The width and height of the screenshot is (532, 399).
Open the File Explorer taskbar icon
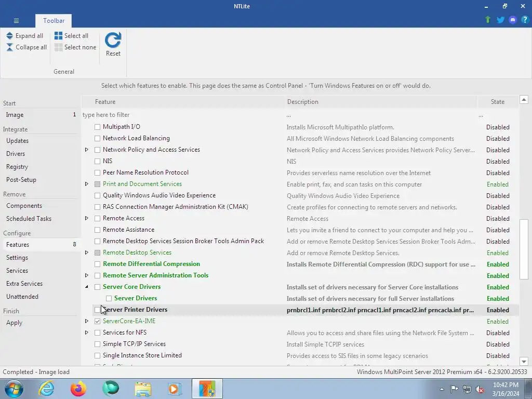click(143, 389)
